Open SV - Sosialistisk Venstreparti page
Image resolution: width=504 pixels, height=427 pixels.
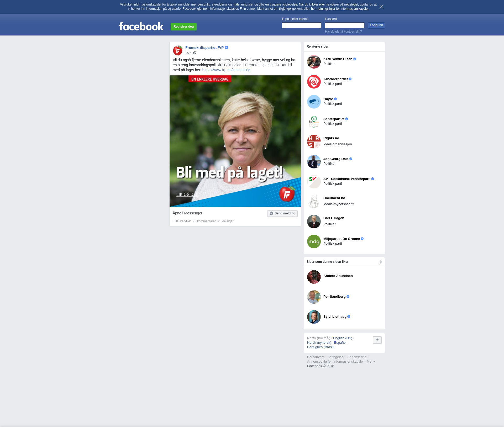click(x=347, y=179)
